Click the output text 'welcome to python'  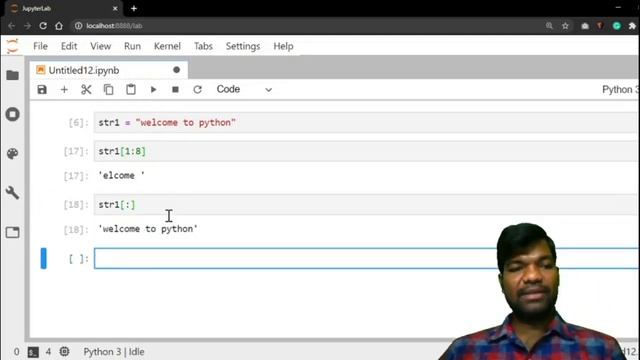click(x=148, y=229)
